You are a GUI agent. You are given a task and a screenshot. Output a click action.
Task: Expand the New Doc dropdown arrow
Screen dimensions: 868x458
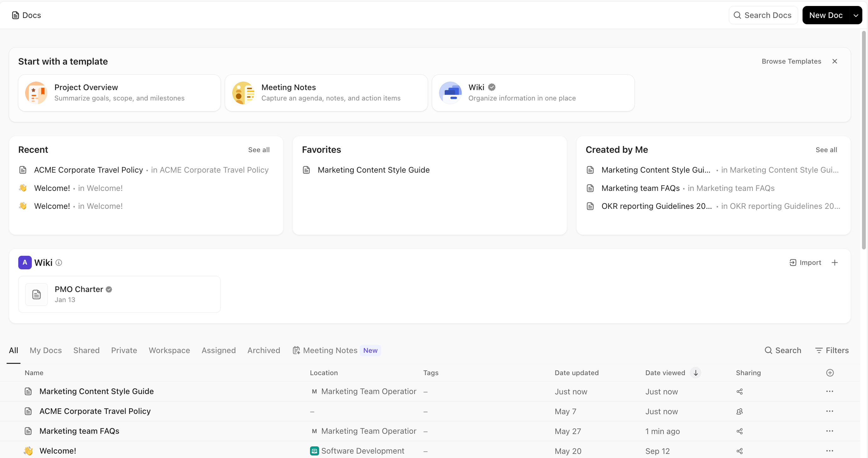(x=855, y=15)
